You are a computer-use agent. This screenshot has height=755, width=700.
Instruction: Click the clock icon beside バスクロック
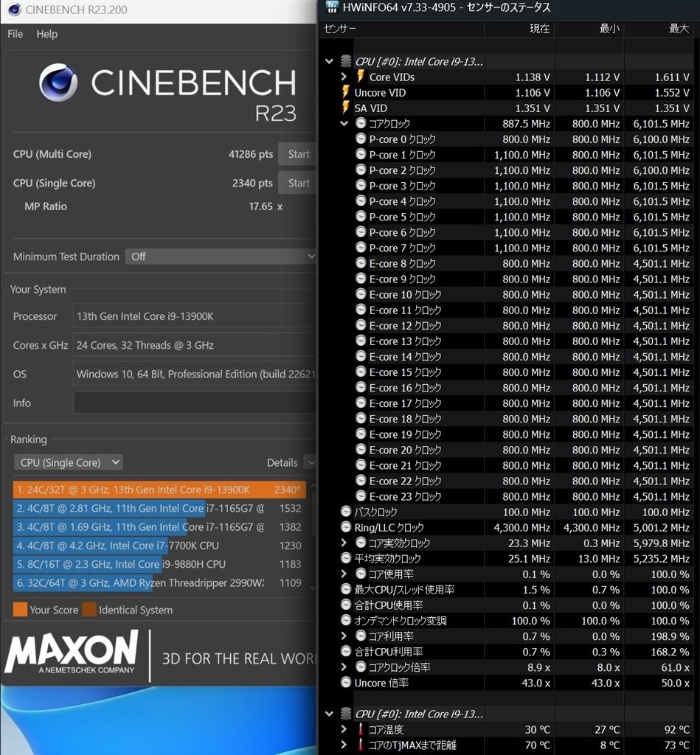coord(345,512)
